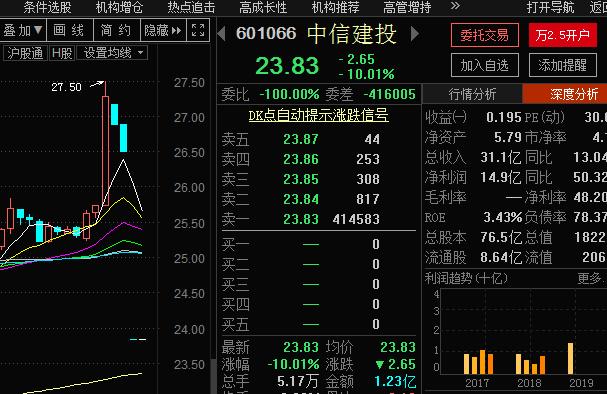This screenshot has height=394, width=607.
Task: Click the 净资产 value 5.79
Action: point(508,137)
